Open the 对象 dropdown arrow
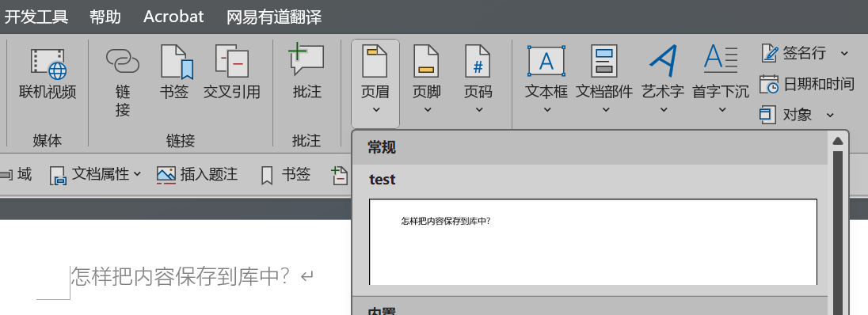This screenshot has width=868, height=315. (x=830, y=115)
